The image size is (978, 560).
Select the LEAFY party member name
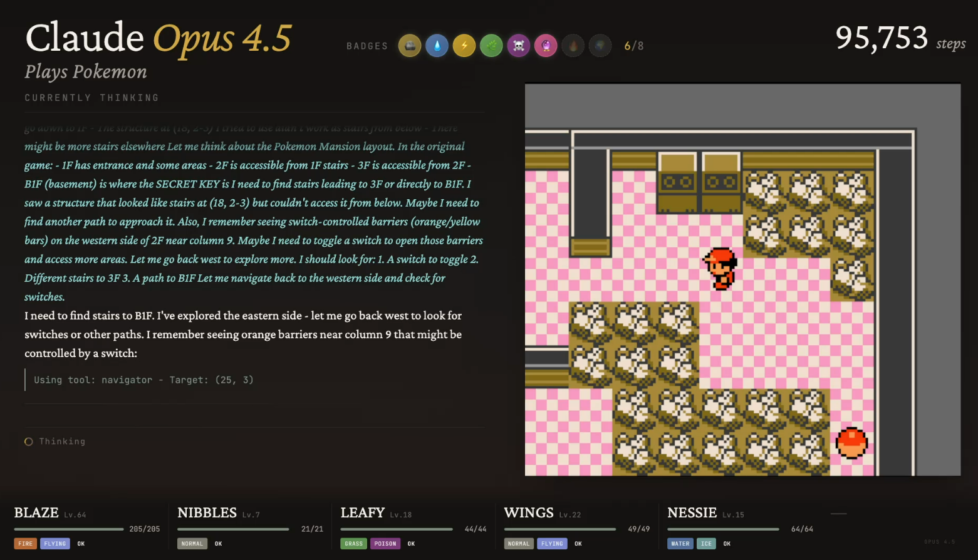pos(363,513)
